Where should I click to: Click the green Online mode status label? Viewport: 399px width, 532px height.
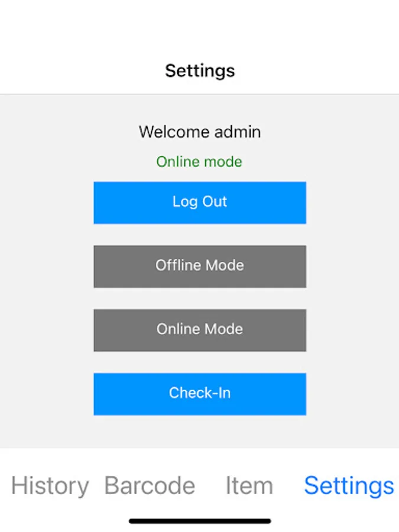[199, 161]
